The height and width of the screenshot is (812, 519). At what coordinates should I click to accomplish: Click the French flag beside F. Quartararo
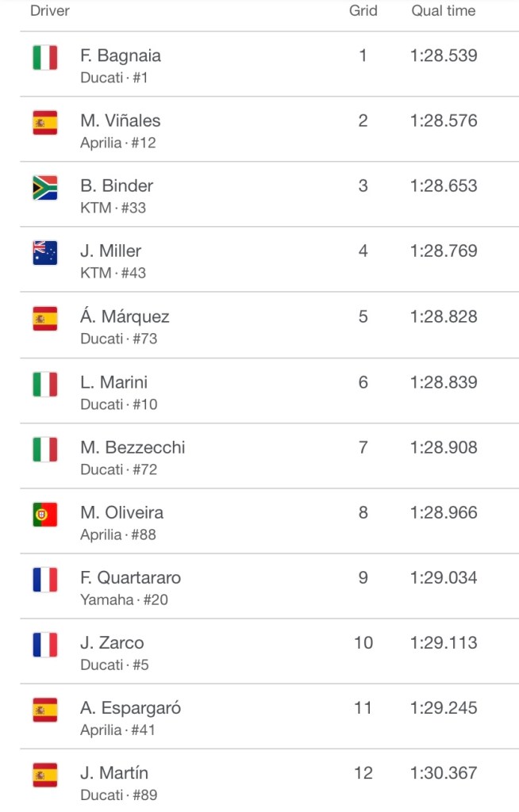point(45,580)
